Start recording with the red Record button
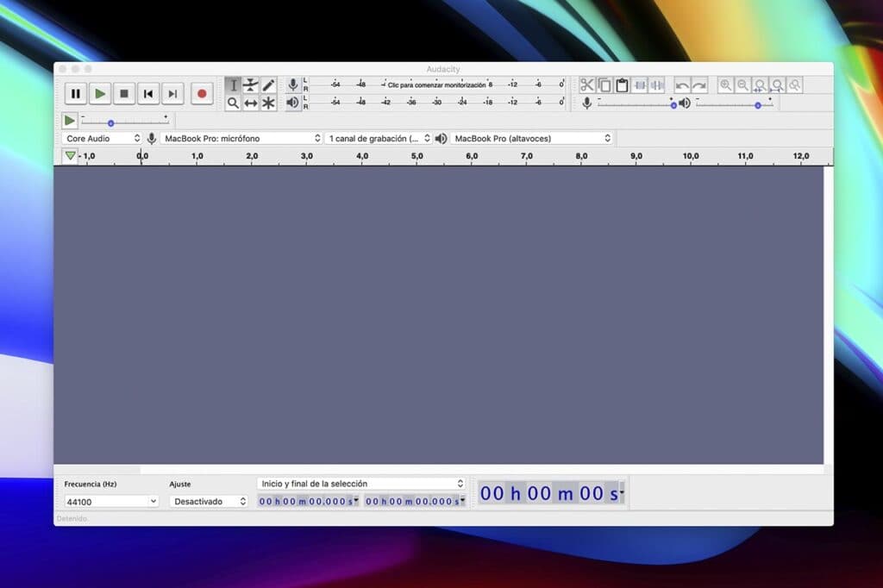The height and width of the screenshot is (588, 883). [x=202, y=93]
